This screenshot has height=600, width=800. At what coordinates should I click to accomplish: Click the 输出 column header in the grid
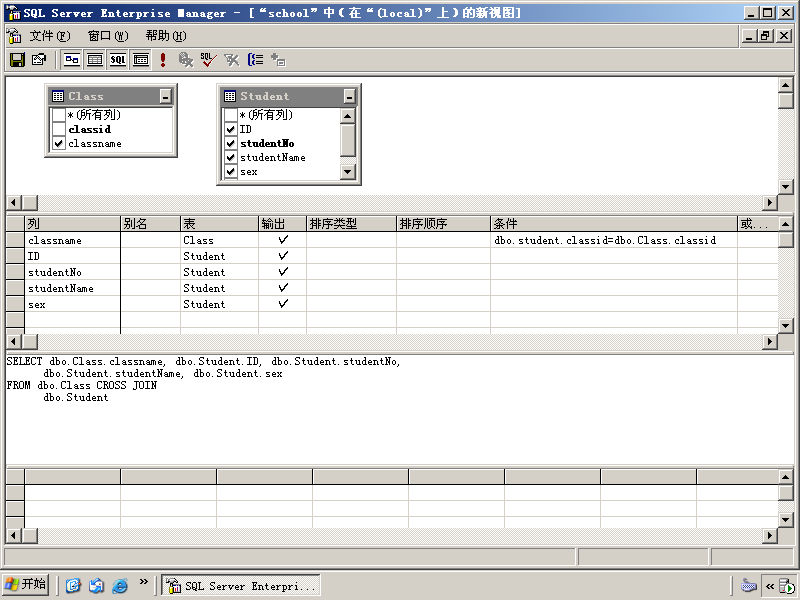(283, 223)
